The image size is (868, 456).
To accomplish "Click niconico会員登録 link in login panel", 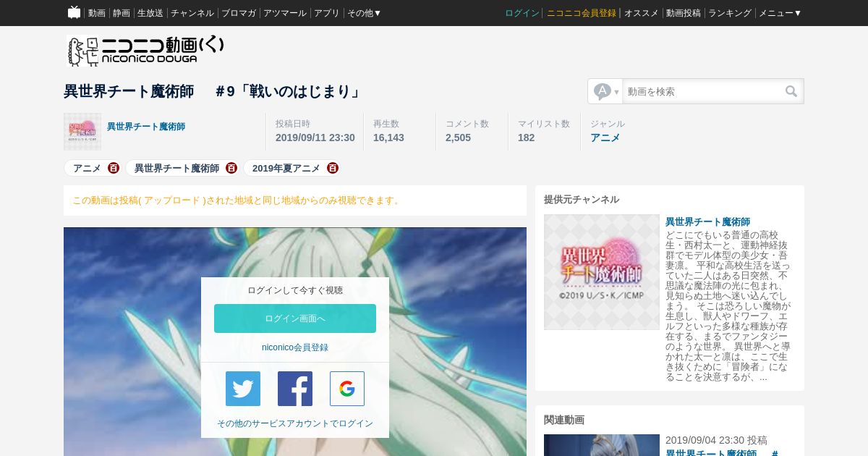I will (295, 347).
